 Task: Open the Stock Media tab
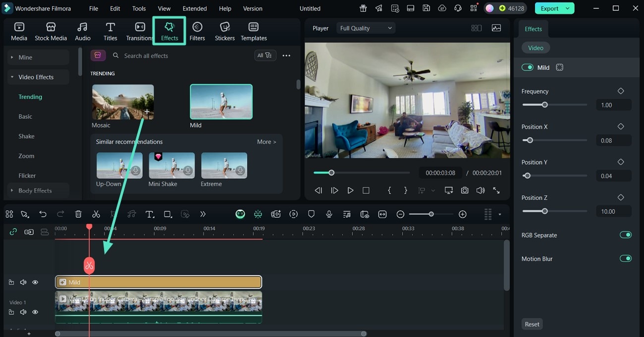click(x=51, y=31)
